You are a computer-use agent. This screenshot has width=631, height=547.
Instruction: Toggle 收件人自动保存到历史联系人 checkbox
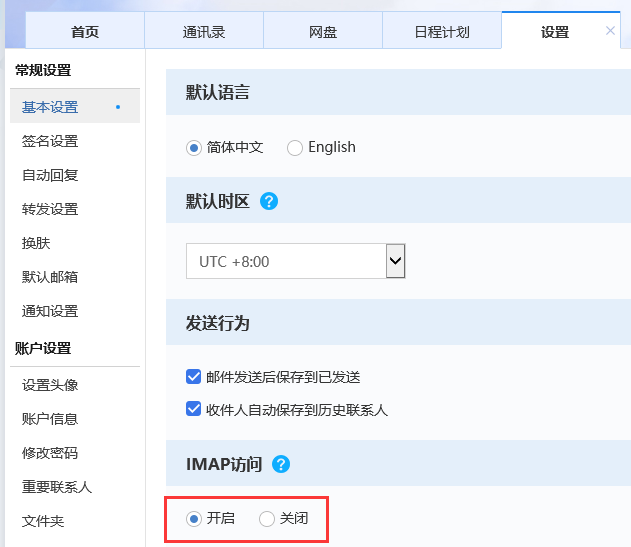pyautogui.click(x=194, y=409)
